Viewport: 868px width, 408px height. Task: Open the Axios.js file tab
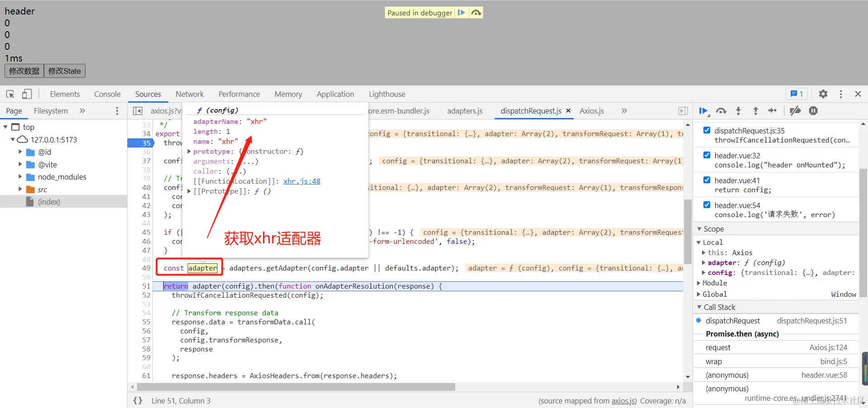[592, 111]
